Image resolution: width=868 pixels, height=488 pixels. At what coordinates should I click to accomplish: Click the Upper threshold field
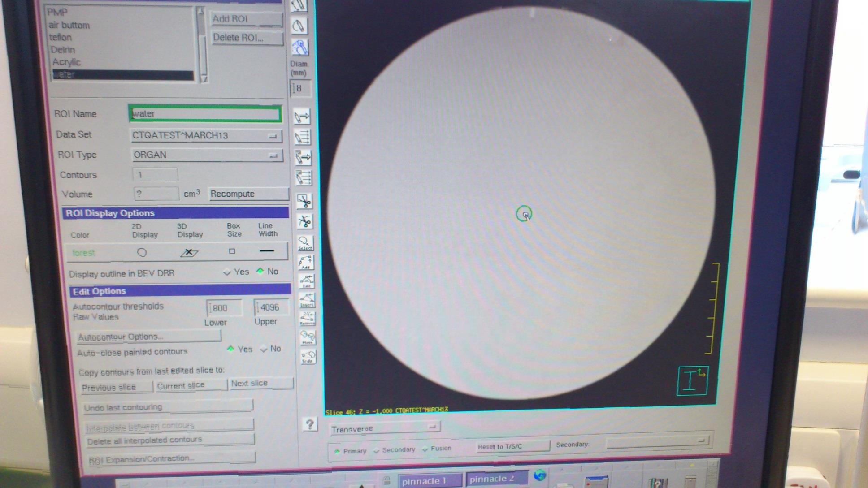[x=271, y=307]
